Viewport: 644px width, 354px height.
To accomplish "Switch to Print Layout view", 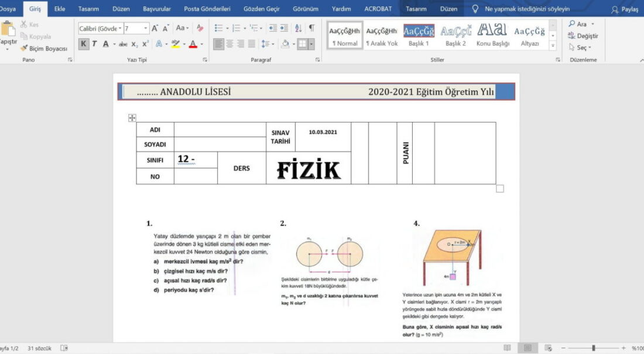I will point(527,348).
